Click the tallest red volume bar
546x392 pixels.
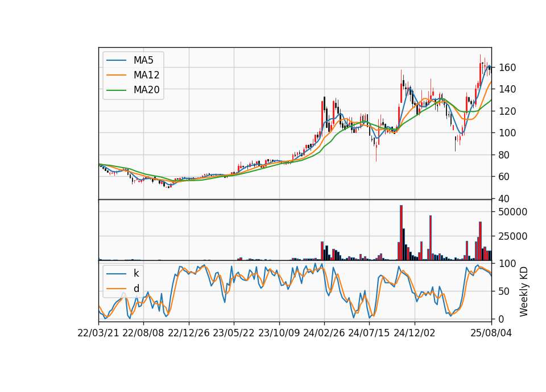point(401,233)
